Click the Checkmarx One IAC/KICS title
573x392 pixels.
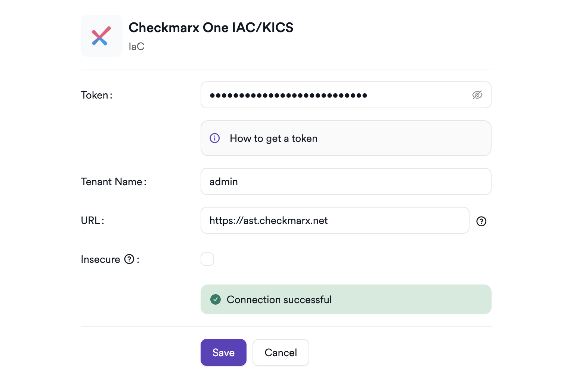point(211,27)
